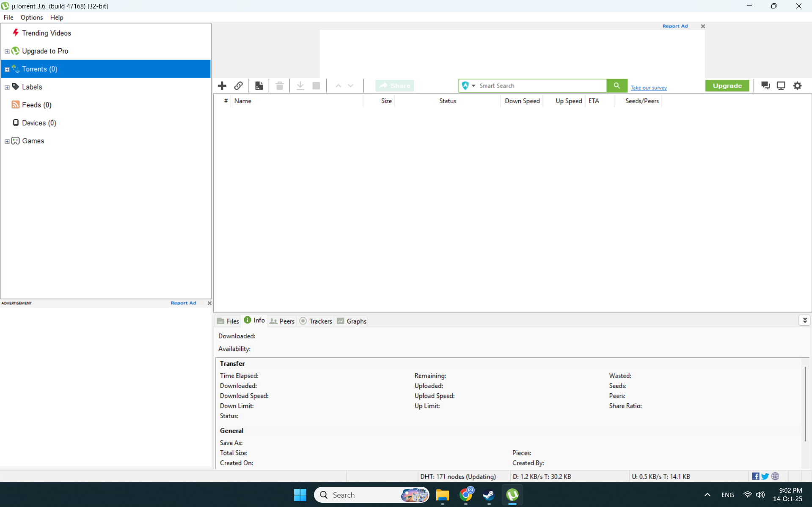Switch to the Trackers tab
Screen dimensions: 812x507
316,321
